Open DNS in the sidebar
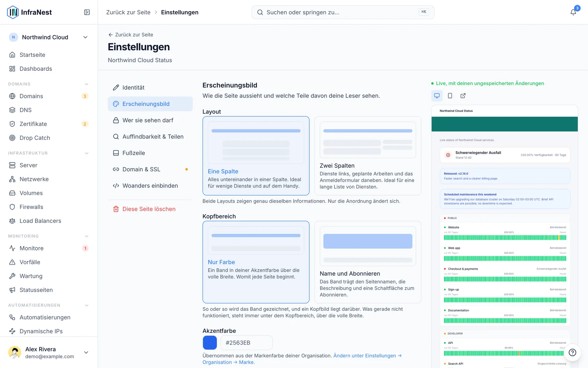 pyautogui.click(x=49, y=110)
